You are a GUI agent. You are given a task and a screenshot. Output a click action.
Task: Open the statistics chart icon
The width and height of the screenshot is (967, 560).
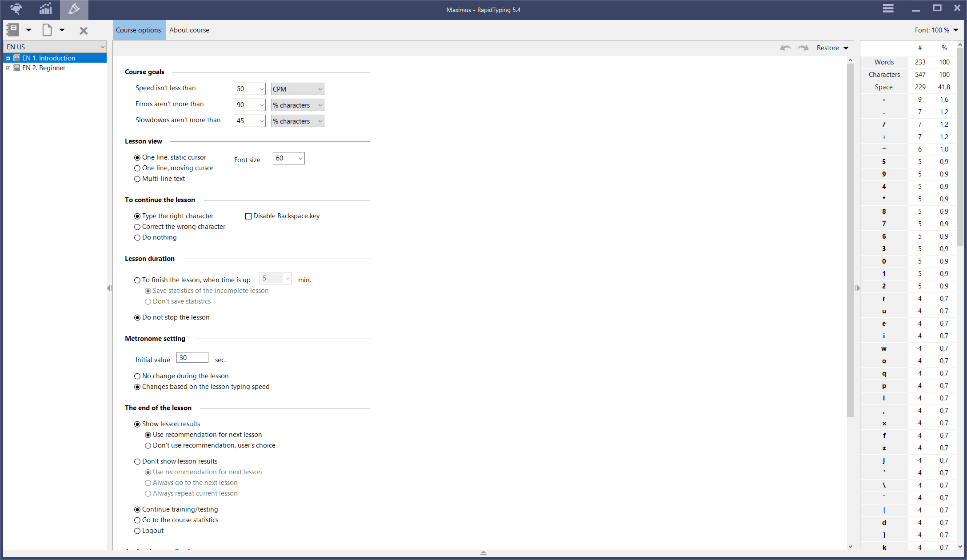pos(45,9)
